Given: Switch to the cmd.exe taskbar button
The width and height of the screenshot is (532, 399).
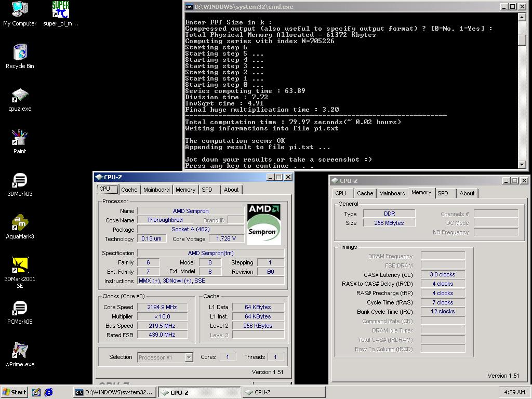Looking at the screenshot, I should coord(115,392).
